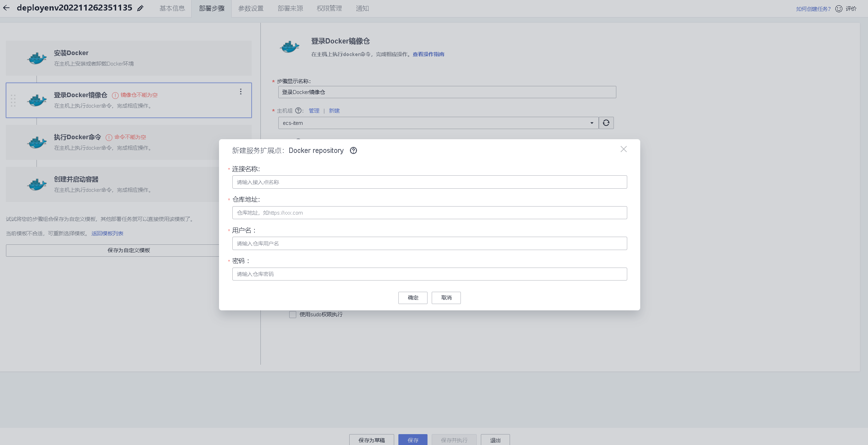The height and width of the screenshot is (445, 868).
Task: Confirm the dialog with 确定 button
Action: [x=413, y=297]
